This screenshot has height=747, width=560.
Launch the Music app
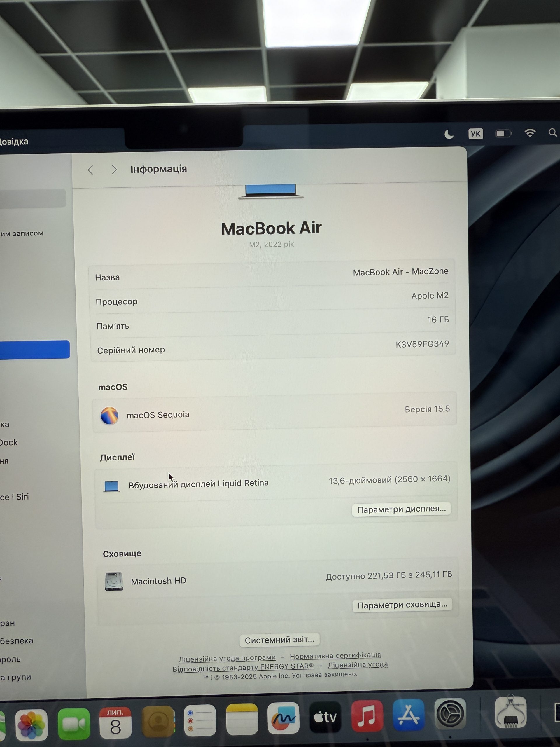(x=367, y=715)
